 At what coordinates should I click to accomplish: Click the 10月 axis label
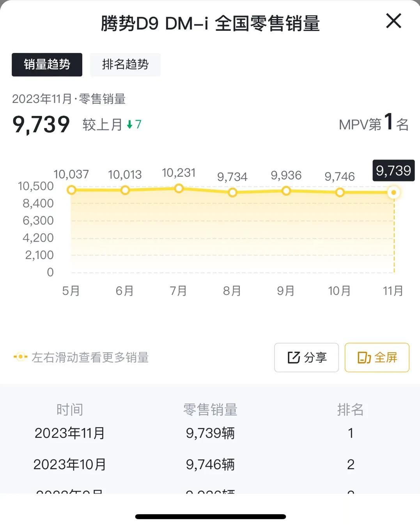click(339, 291)
